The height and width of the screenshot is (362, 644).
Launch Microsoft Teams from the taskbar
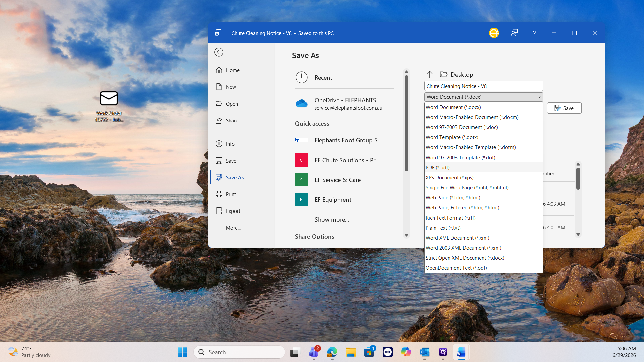coord(314,352)
